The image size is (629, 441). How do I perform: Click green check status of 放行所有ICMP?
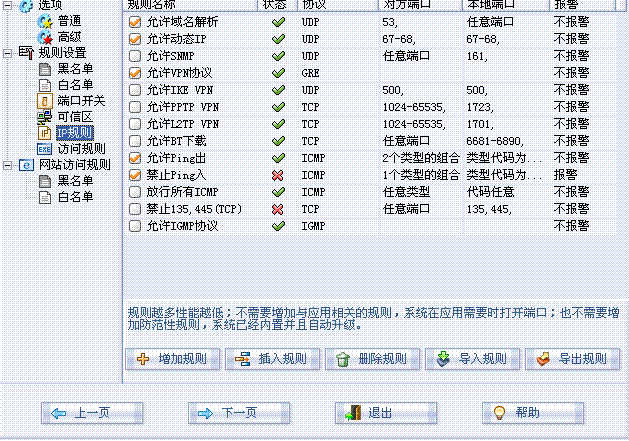pos(278,192)
